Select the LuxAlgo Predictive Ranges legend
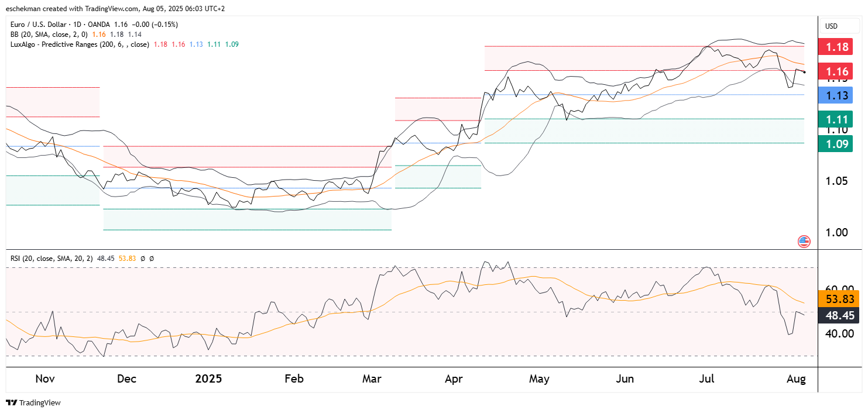 point(80,44)
